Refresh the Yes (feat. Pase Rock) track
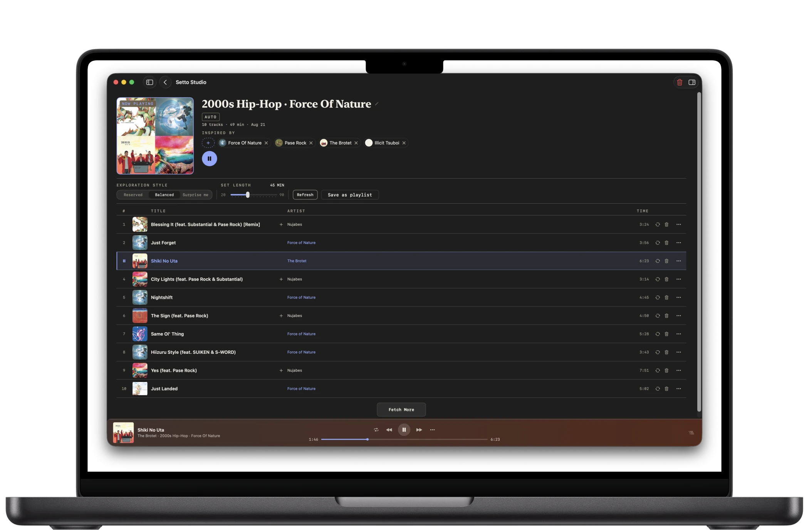The height and width of the screenshot is (532, 809). [658, 370]
